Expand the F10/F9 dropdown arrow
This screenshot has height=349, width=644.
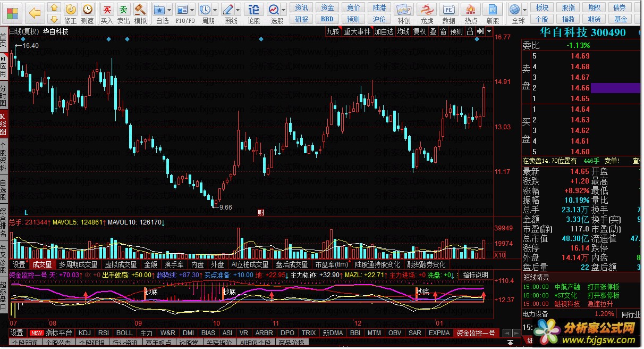coord(192,10)
